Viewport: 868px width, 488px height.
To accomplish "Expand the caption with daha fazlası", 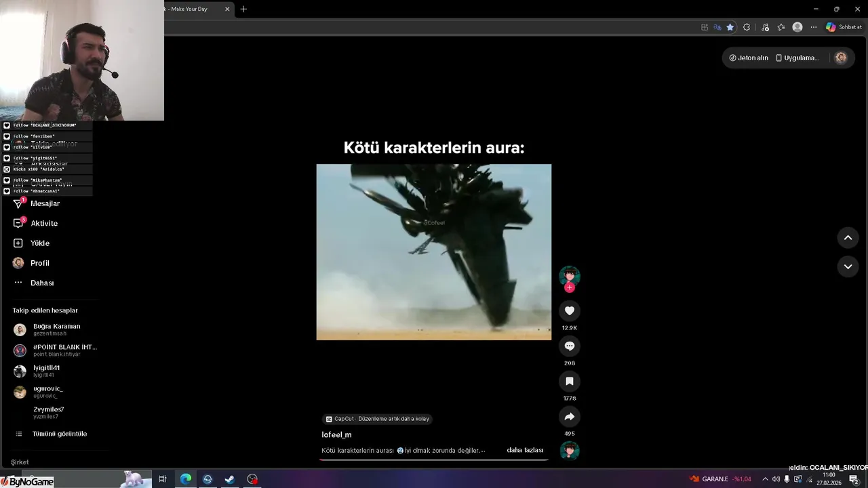I will pos(525,450).
